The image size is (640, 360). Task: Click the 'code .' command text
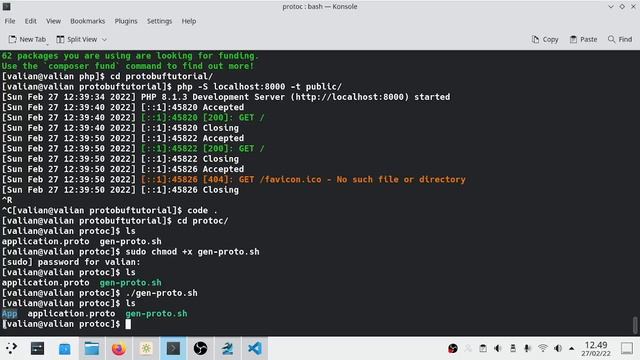(x=202, y=211)
